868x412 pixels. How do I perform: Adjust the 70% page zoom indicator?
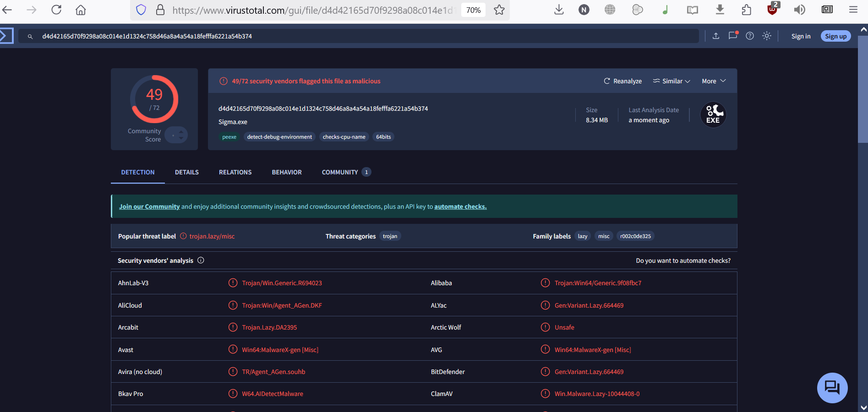(473, 10)
